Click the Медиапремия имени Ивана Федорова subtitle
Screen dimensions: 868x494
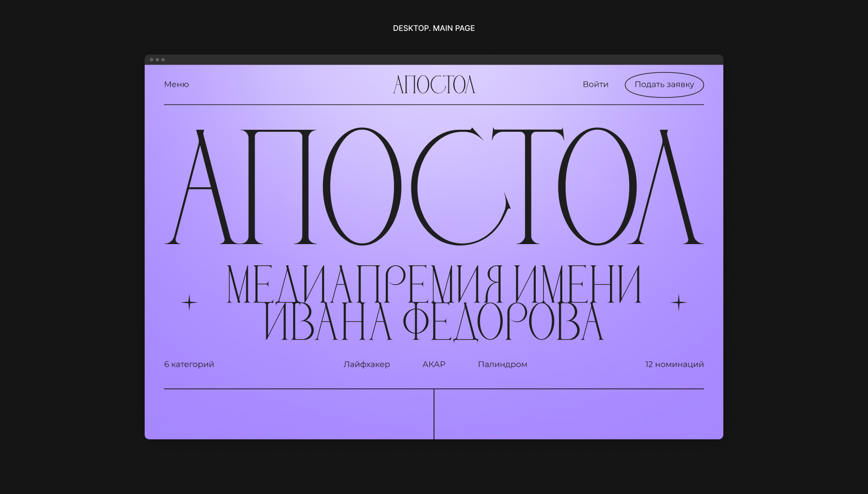(x=434, y=302)
